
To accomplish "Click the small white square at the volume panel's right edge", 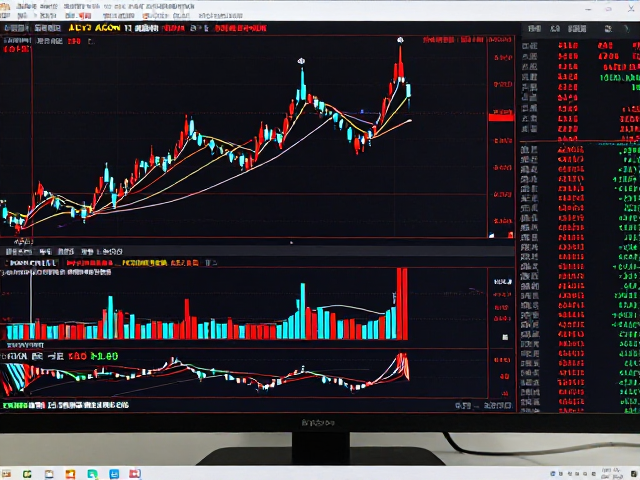I will pyautogui.click(x=505, y=337).
